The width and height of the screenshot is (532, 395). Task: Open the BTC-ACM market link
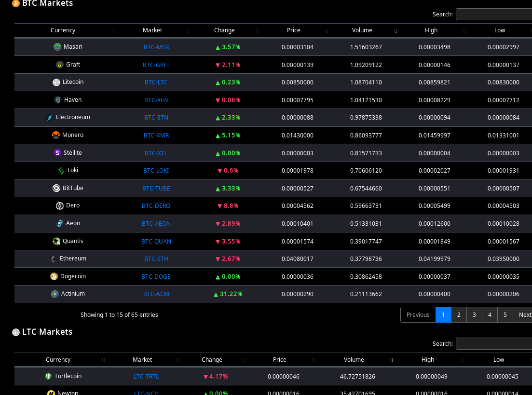(156, 294)
